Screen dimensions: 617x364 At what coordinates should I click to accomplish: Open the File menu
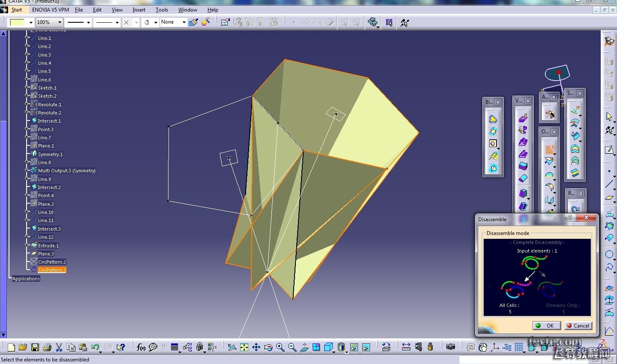(79, 10)
